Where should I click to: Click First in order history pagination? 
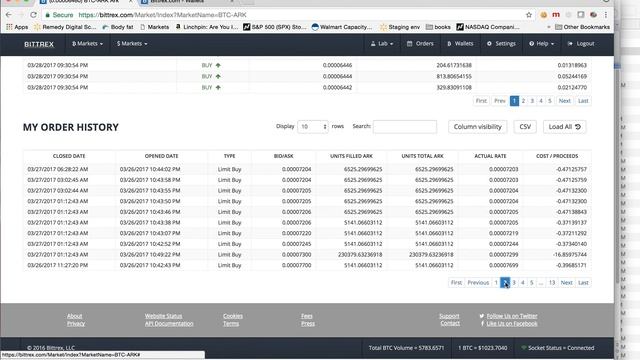pyautogui.click(x=456, y=282)
